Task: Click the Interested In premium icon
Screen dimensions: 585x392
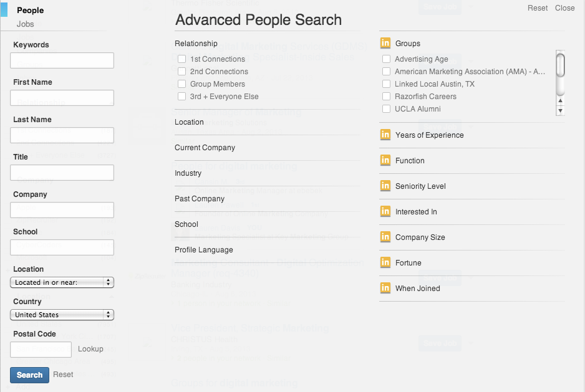Action: pos(385,211)
